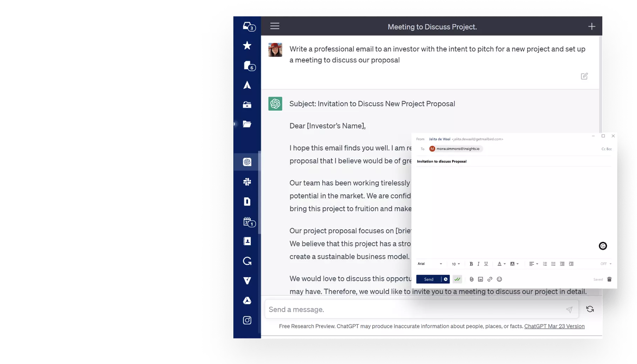The image size is (637, 364).
Task: Open the OFF dropdown in compose toolbar
Action: [x=606, y=264]
